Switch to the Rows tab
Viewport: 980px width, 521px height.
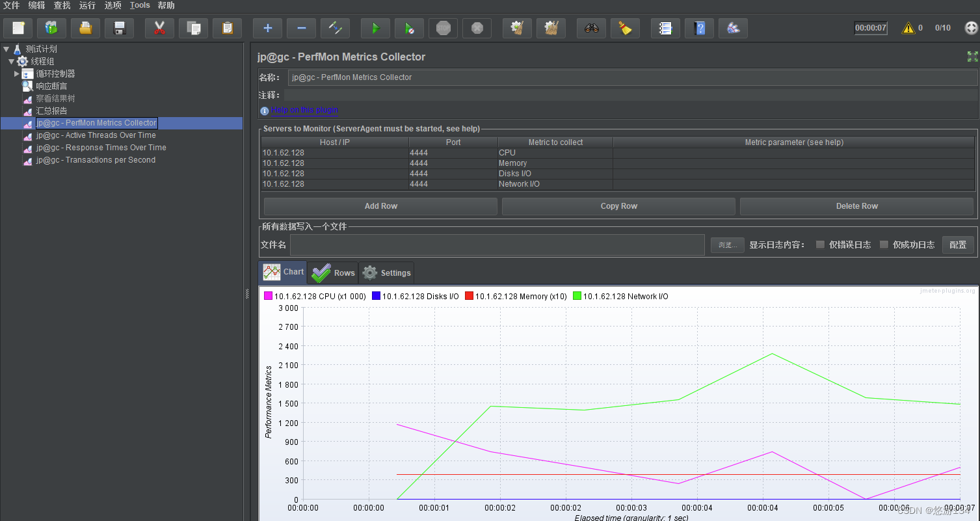[333, 273]
